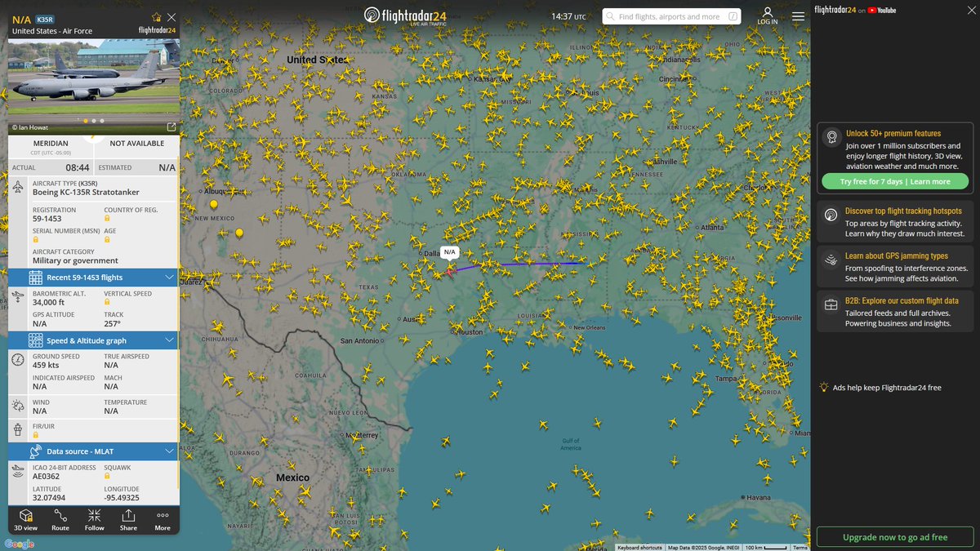The image size is (980, 551).
Task: Click the satellite dish data source icon
Action: [x=35, y=451]
